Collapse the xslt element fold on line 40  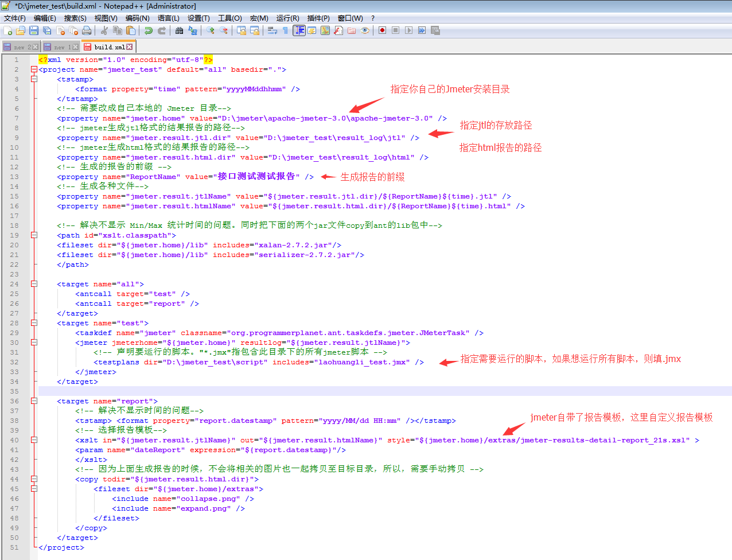click(34, 440)
